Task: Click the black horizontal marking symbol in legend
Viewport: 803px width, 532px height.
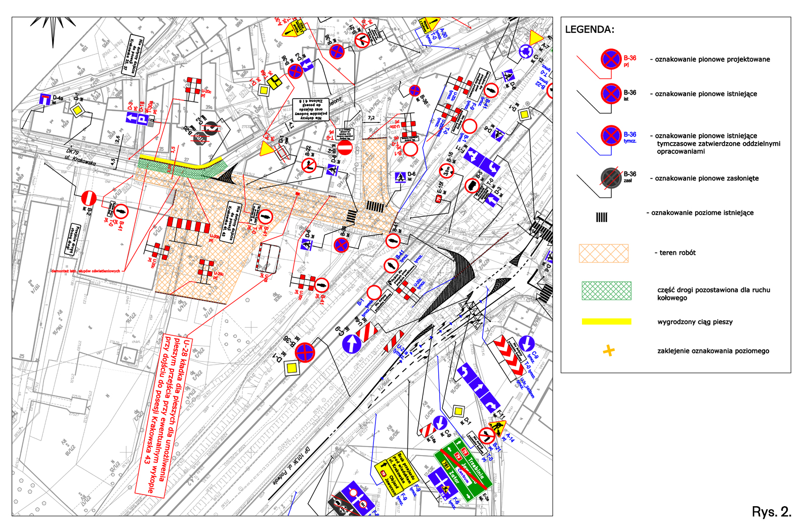Action: coord(602,217)
